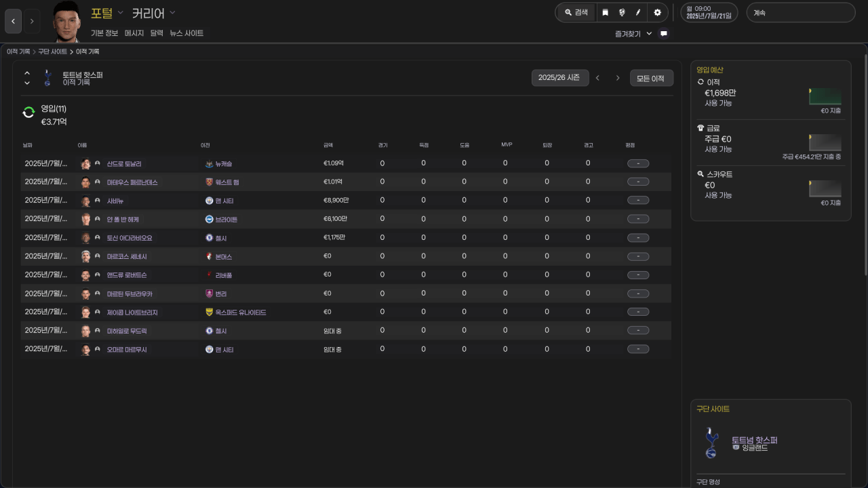
Task: Click the large Tottenham crest in 구단 사이트 panel
Action: [x=711, y=443]
